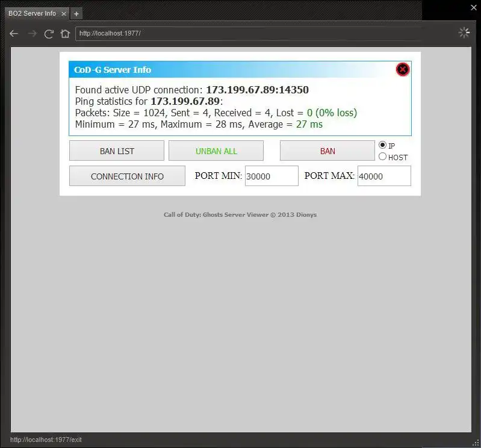
Task: Click the CoD-G Server Info title
Action: point(113,70)
